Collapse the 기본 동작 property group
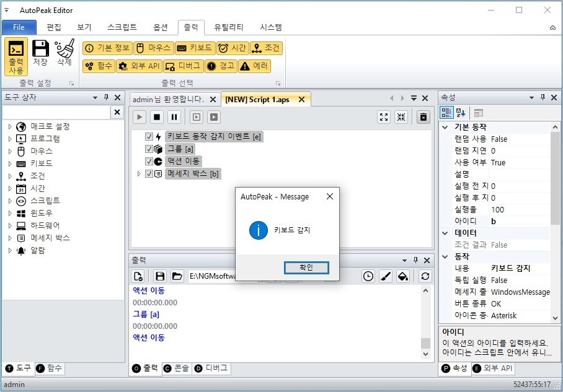This screenshot has height=392, width=563. click(x=445, y=128)
